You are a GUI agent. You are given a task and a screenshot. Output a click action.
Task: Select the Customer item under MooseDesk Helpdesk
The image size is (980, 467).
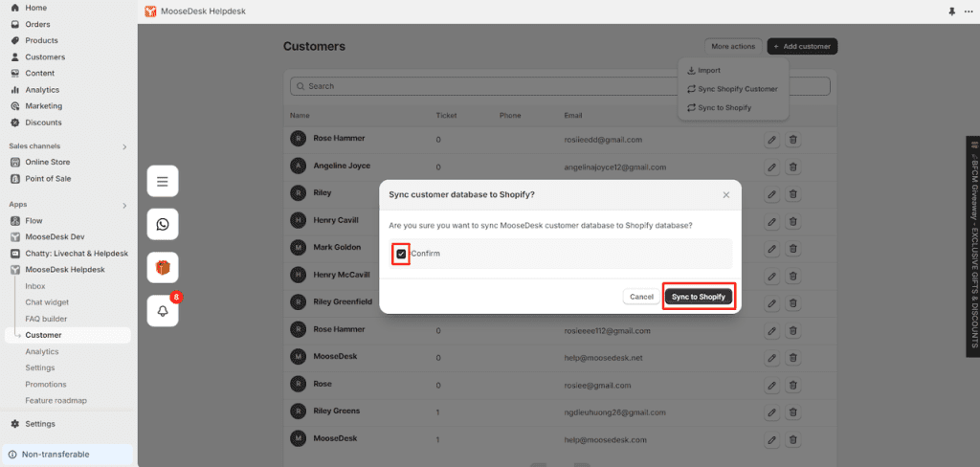[68, 335]
